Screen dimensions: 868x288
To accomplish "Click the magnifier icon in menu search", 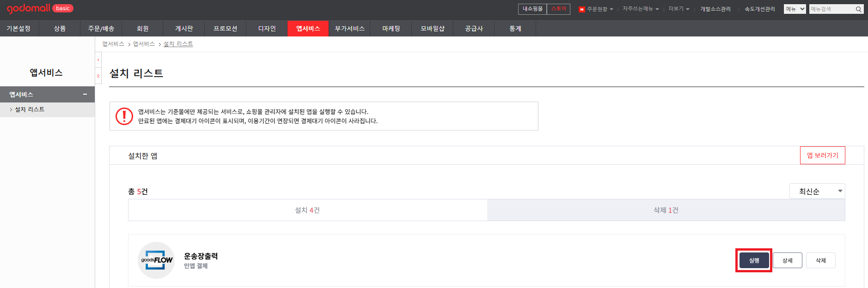I will point(858,9).
